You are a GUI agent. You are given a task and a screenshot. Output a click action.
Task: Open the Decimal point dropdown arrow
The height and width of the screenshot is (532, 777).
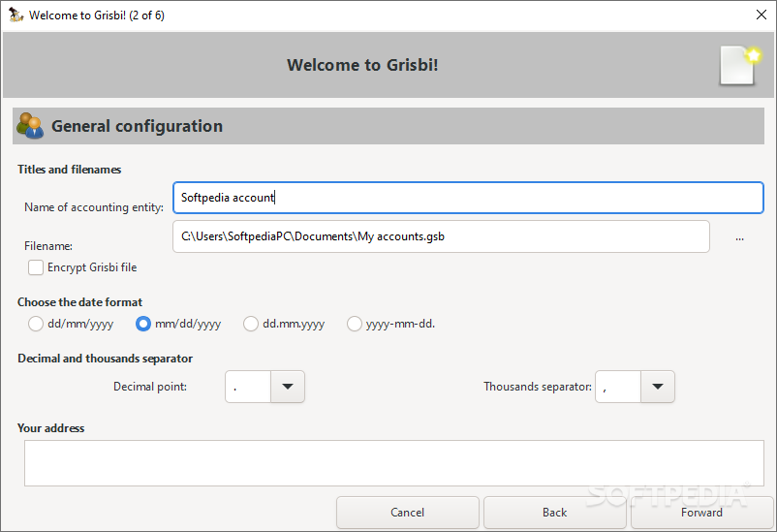point(288,387)
